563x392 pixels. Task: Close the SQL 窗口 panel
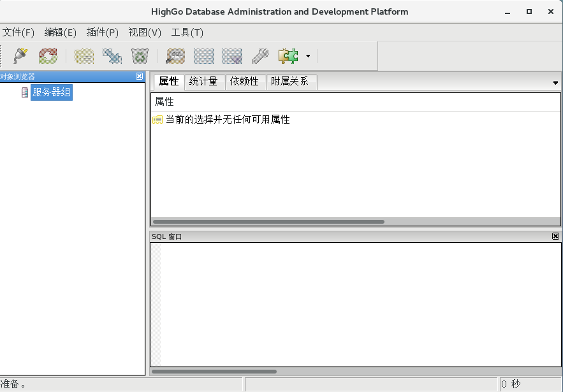(x=555, y=236)
